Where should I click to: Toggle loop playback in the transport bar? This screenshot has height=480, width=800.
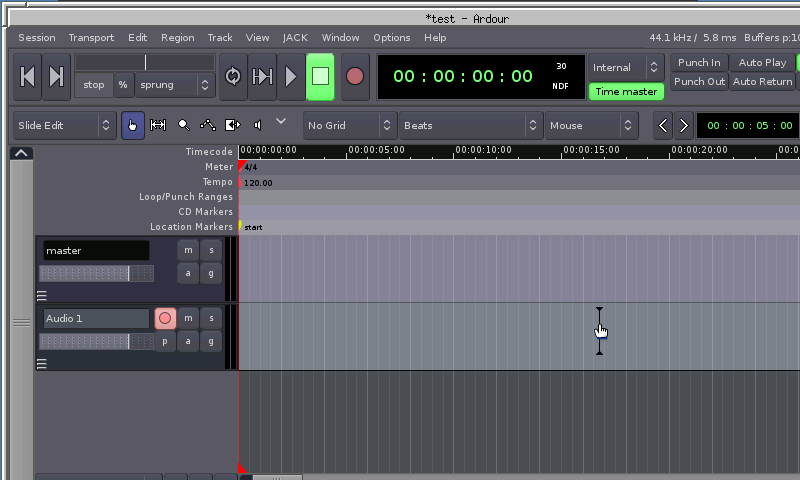[x=233, y=77]
